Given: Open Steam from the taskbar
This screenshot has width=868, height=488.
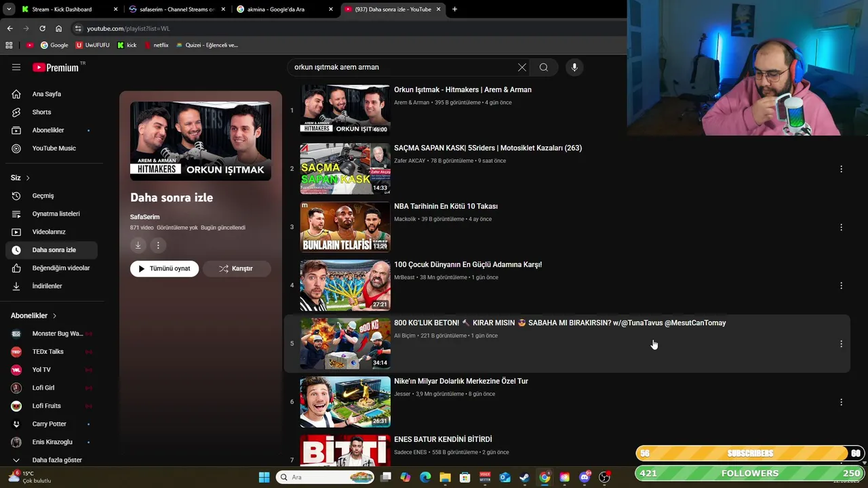Looking at the screenshot, I should [x=524, y=477].
